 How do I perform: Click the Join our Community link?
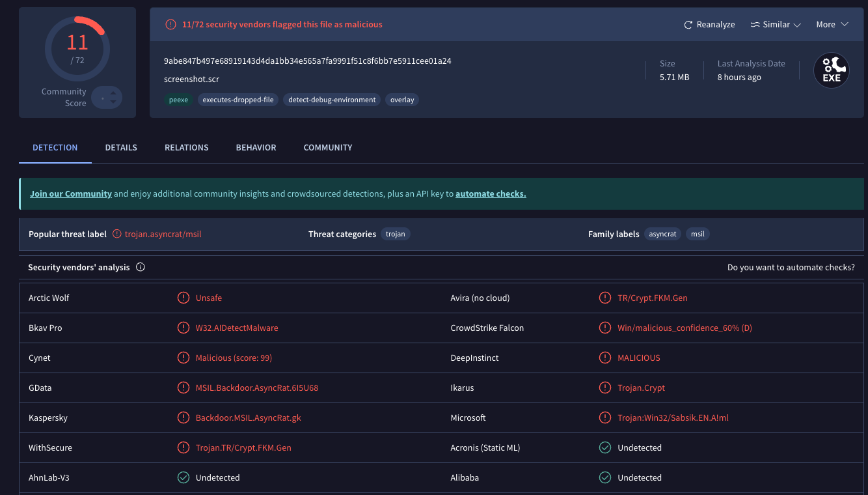[71, 194]
